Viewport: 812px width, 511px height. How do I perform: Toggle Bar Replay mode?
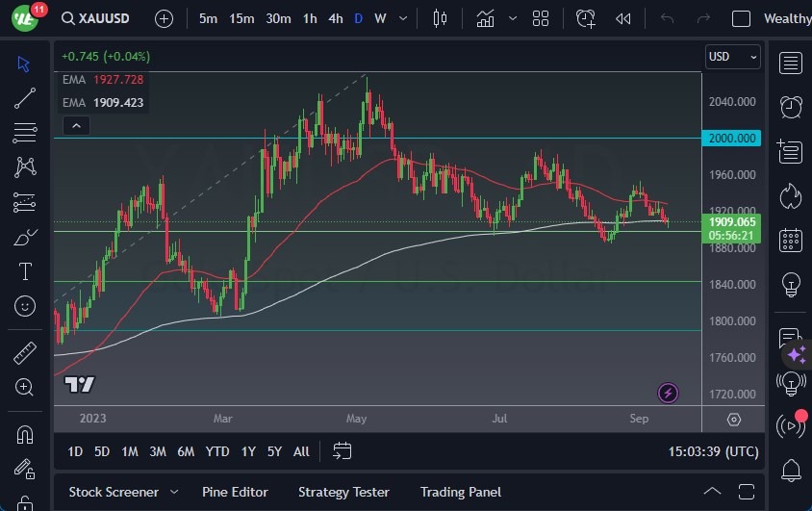622,18
